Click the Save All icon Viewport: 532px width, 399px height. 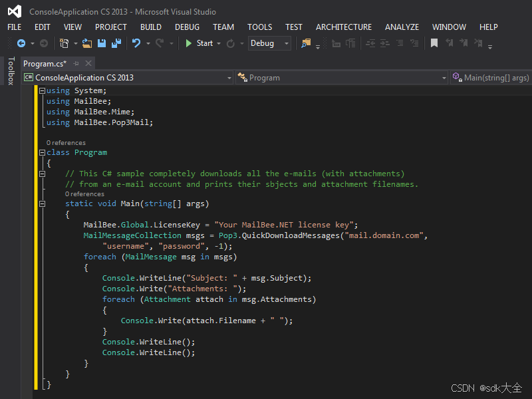pos(117,45)
